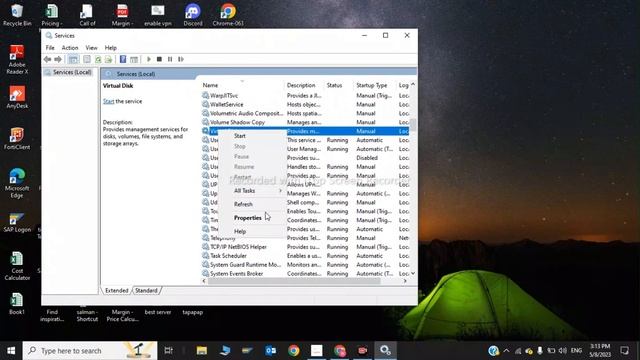The height and width of the screenshot is (360, 640).
Task: Click the Back arrow in Services toolbar
Action: pos(47,60)
